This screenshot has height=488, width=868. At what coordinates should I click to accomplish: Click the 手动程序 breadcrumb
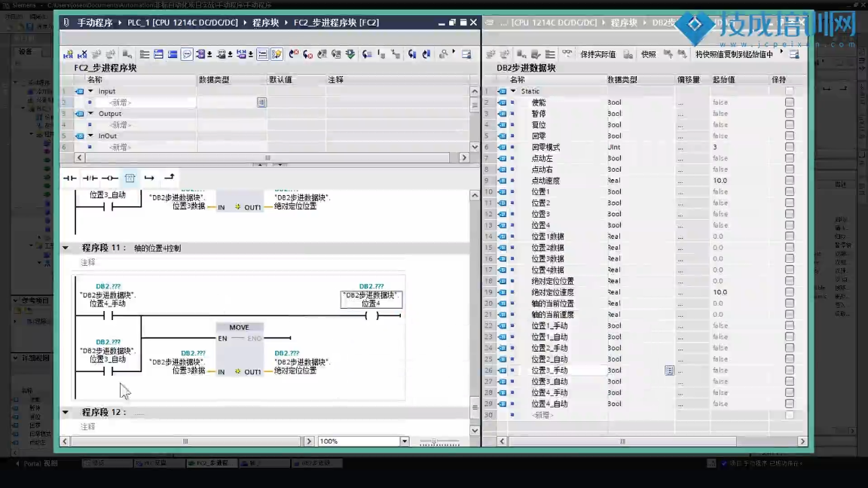(95, 23)
